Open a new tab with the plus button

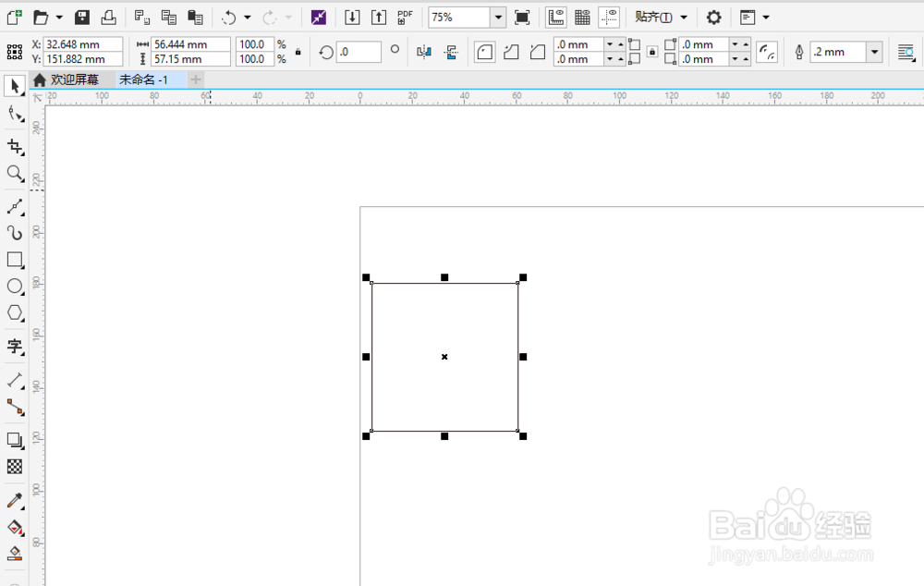click(x=194, y=80)
